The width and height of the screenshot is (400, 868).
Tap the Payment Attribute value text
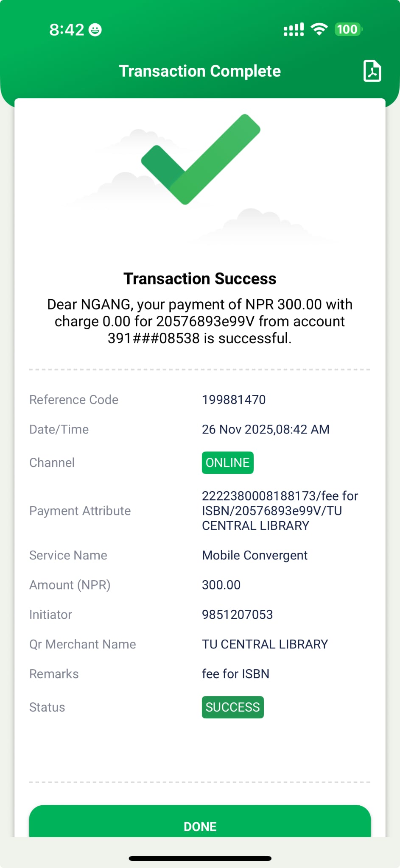[x=280, y=511]
